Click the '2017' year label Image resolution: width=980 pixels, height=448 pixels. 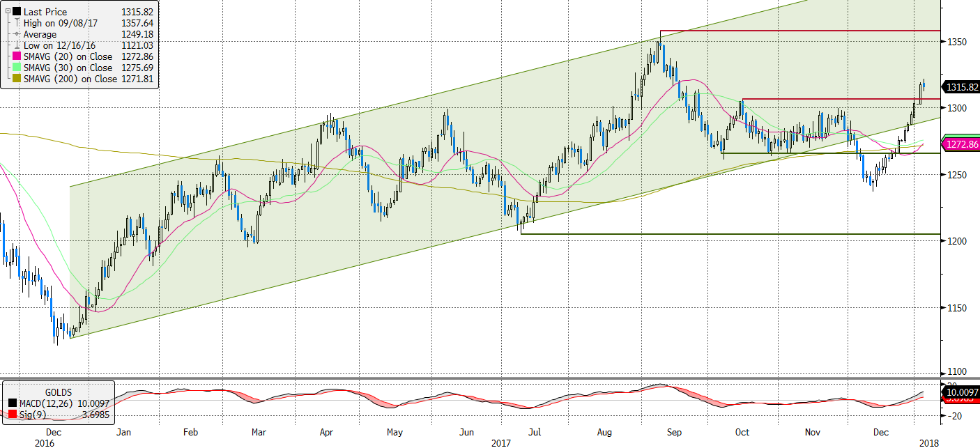[x=501, y=442]
